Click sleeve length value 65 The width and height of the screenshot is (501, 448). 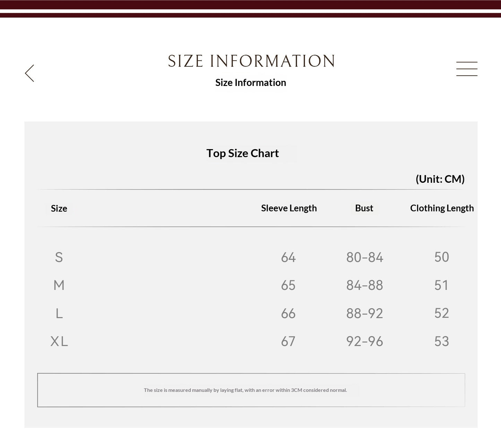click(x=288, y=285)
